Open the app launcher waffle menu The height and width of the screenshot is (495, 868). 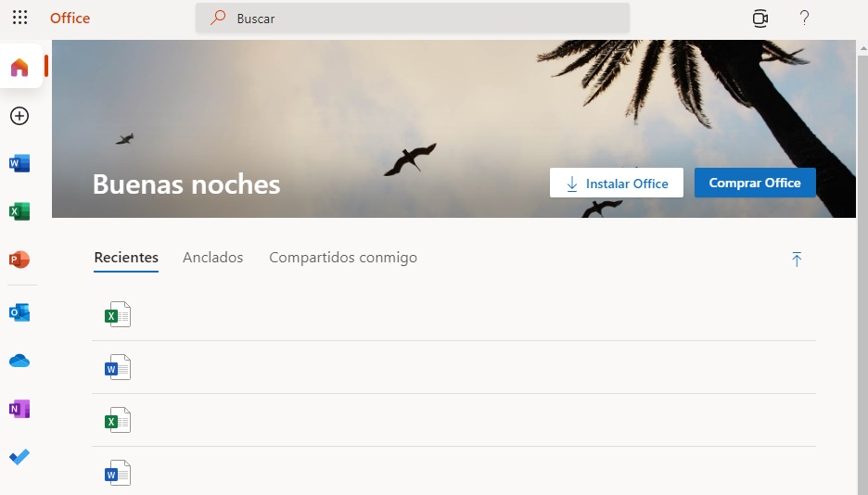coord(19,18)
